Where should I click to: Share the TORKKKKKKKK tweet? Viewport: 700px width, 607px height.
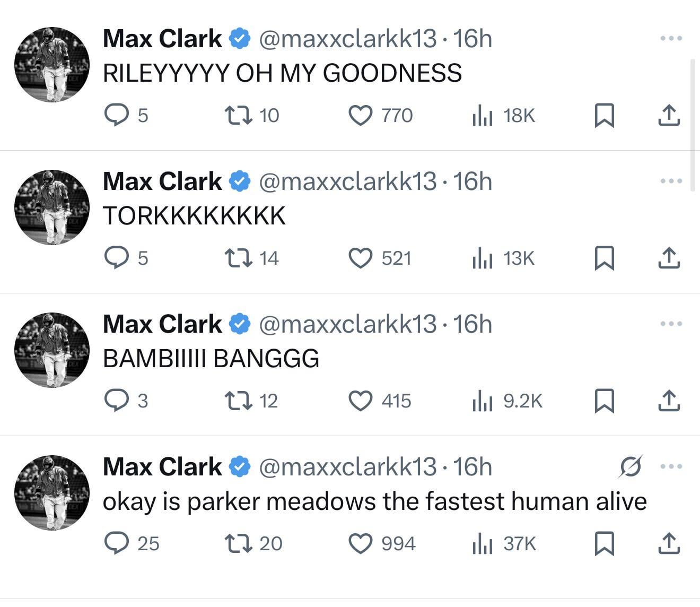tap(669, 258)
